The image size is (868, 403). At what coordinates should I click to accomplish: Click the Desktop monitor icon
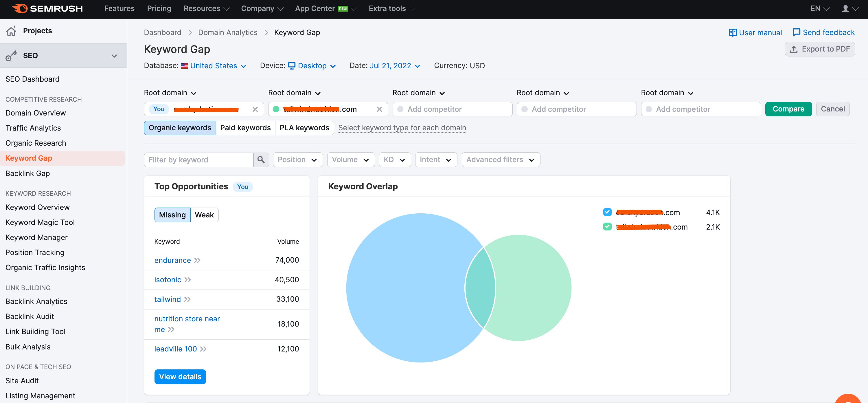click(292, 66)
